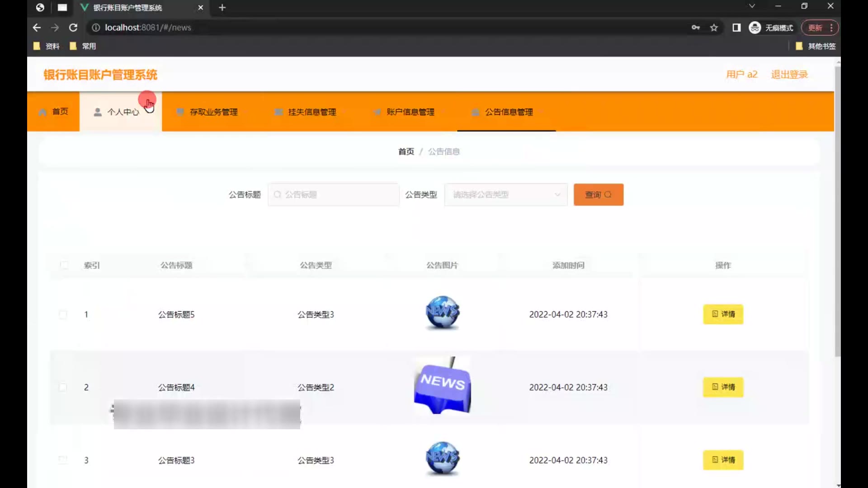Click the bookmark star icon
Screen dimensions: 868x488
[714, 28]
